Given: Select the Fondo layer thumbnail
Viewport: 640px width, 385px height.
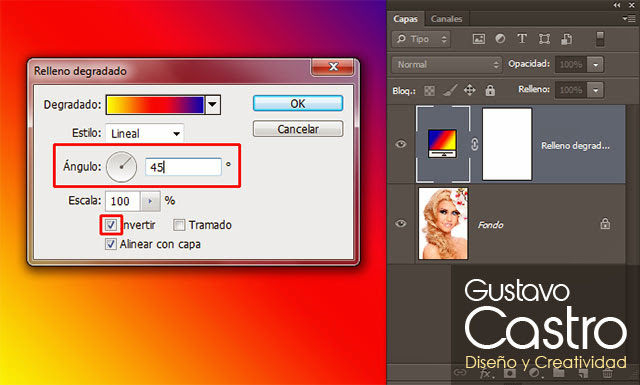Looking at the screenshot, I should point(443,223).
